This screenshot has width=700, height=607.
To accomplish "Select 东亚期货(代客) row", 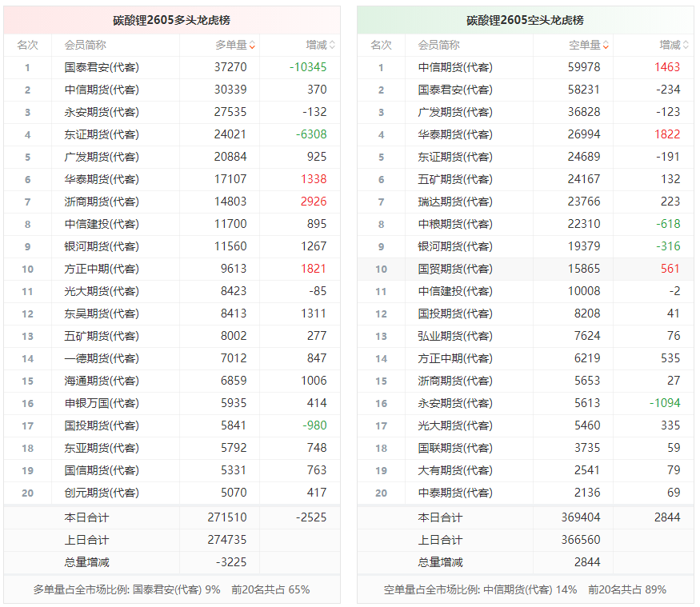I will click(172, 448).
